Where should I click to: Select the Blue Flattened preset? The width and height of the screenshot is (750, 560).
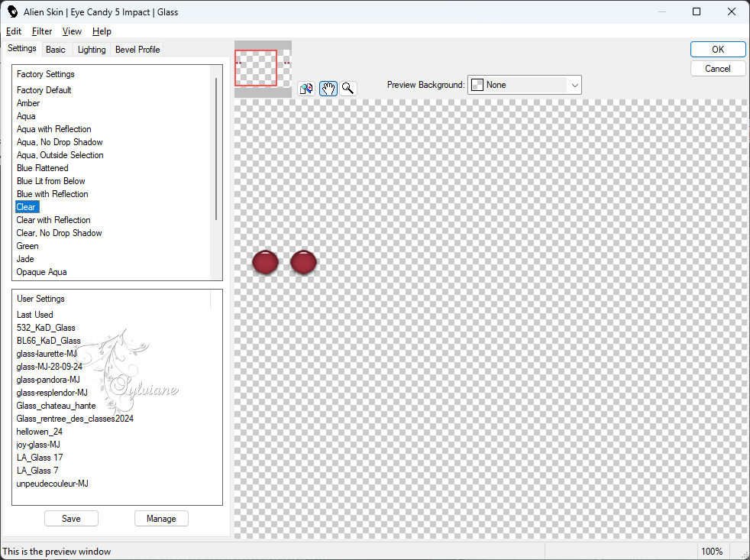(42, 167)
